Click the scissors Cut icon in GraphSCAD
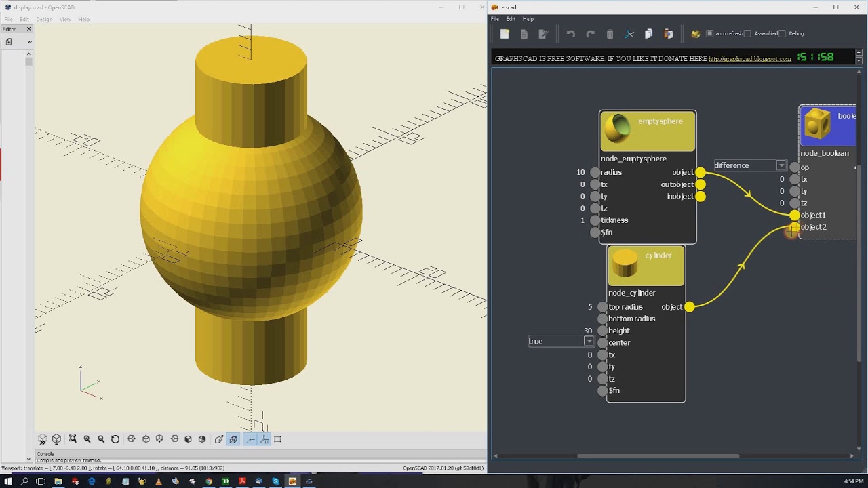The height and width of the screenshot is (488, 868). 629,34
